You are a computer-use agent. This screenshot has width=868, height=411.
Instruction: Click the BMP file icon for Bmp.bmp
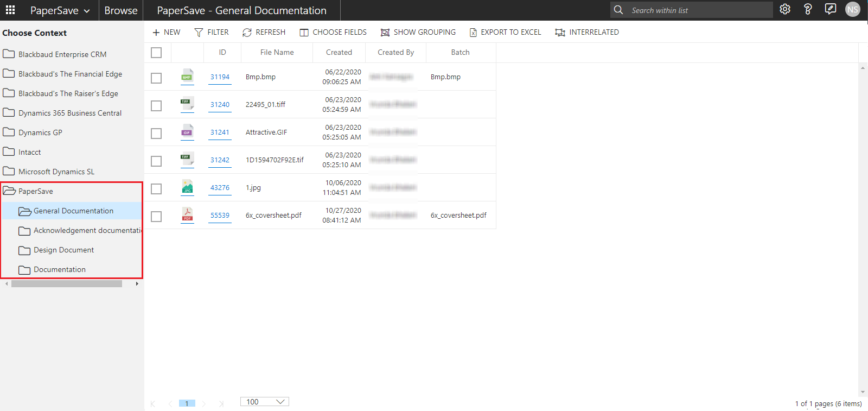coord(187,77)
